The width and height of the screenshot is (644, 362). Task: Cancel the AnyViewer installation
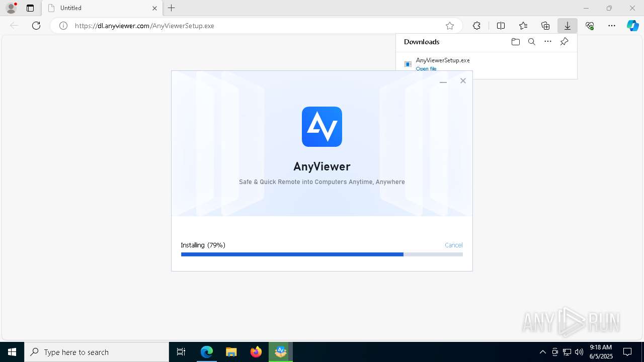point(453,245)
